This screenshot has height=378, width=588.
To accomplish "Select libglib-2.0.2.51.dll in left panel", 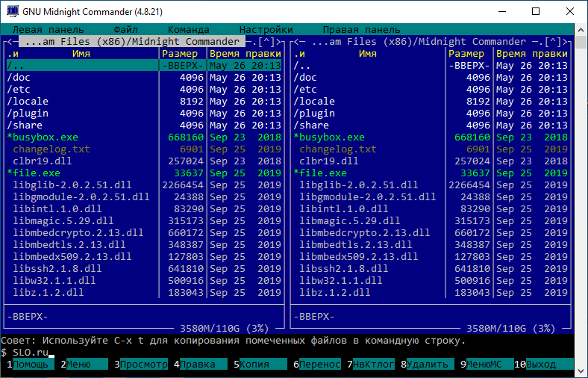I will click(x=144, y=185).
